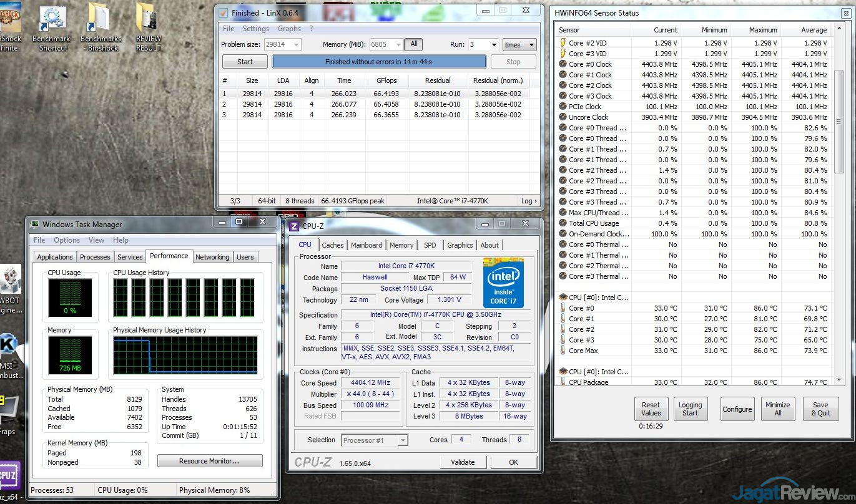Open the Processes tab in Task Manager

tap(95, 257)
